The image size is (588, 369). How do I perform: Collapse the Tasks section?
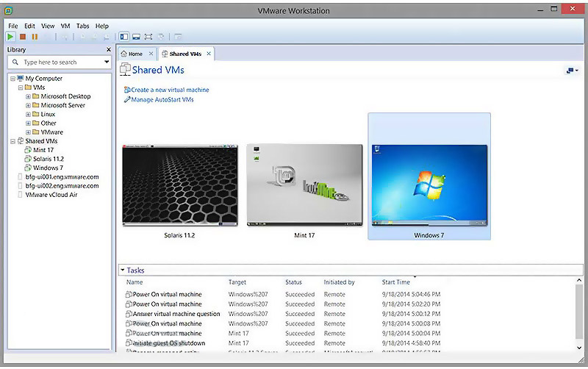(x=123, y=271)
